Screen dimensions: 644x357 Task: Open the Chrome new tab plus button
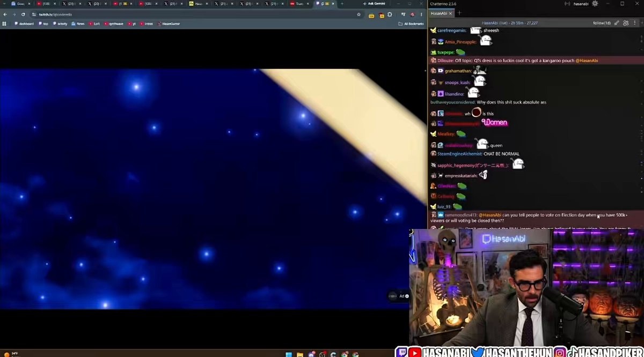(x=342, y=4)
